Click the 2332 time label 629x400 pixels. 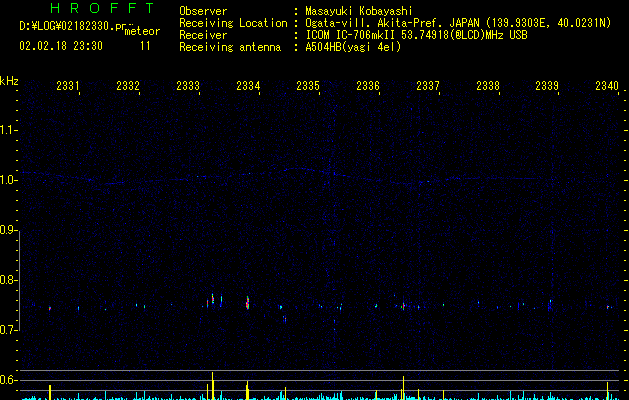128,85
